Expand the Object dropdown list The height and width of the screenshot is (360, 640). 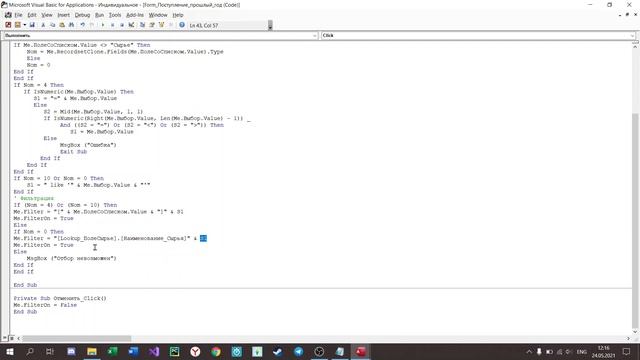point(315,36)
